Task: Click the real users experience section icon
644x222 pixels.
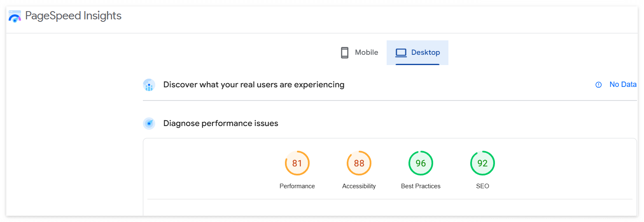Action: [x=149, y=85]
